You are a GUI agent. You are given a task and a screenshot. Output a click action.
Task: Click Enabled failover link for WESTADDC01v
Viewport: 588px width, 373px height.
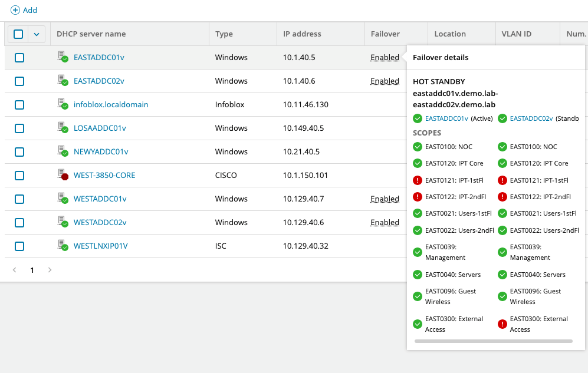click(x=385, y=199)
